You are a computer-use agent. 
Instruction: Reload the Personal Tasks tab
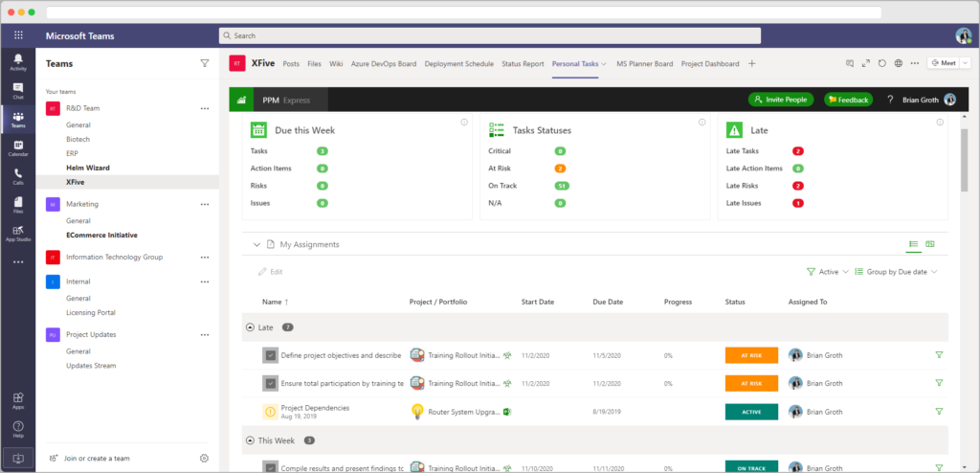(881, 63)
